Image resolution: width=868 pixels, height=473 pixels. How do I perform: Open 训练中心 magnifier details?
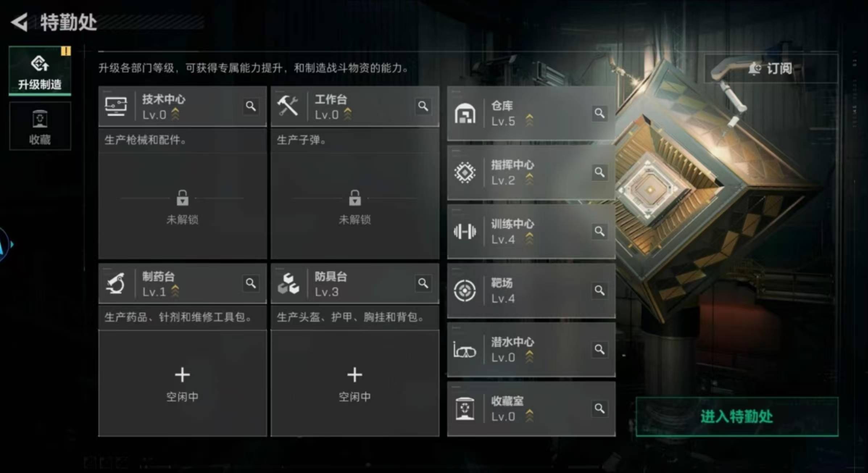pos(599,231)
